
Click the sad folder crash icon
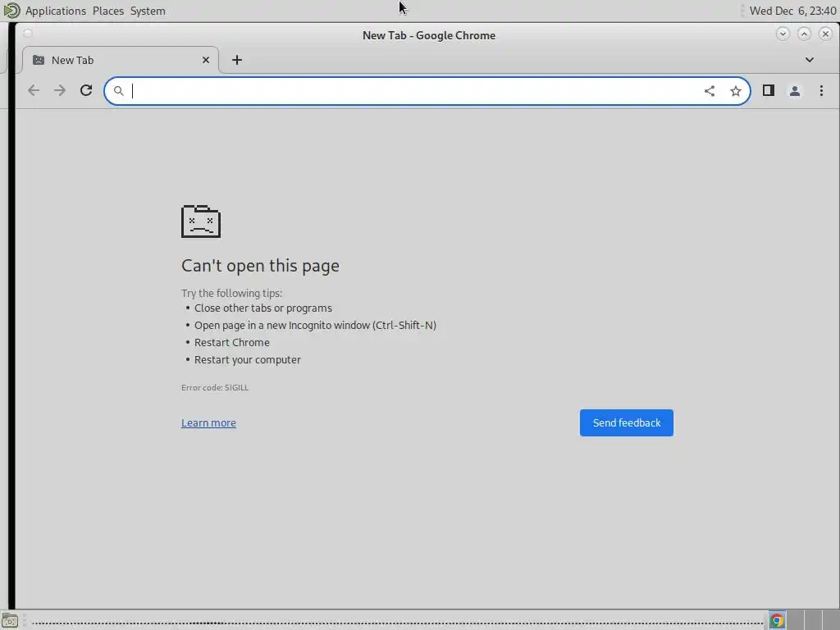[201, 221]
